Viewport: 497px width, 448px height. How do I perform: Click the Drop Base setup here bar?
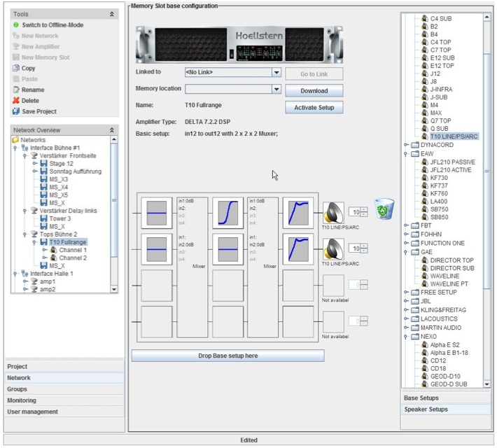[228, 356]
